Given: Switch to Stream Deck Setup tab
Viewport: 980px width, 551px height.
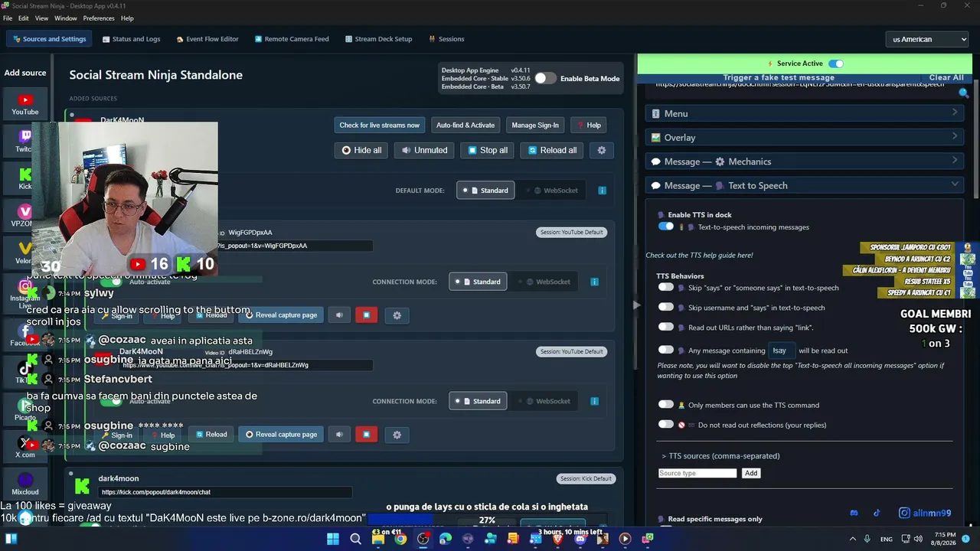Looking at the screenshot, I should 378,39.
